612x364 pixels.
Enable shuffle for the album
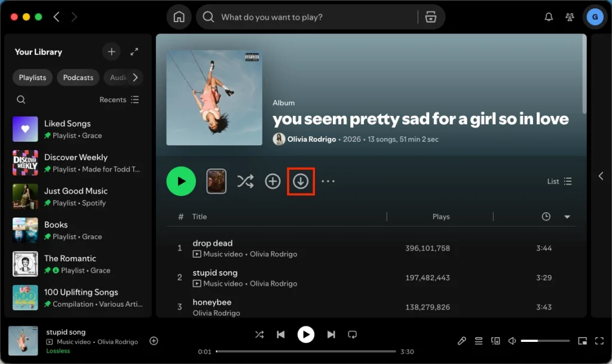245,181
